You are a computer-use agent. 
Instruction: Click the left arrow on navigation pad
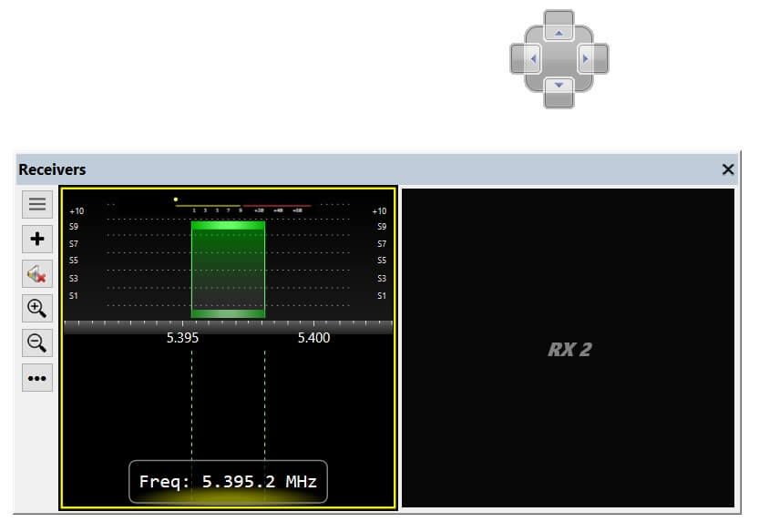tap(526, 58)
